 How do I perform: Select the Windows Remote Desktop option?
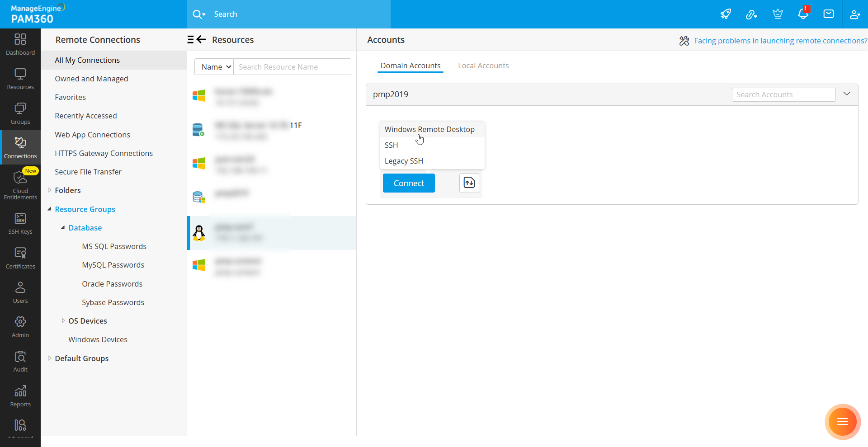[x=429, y=129]
